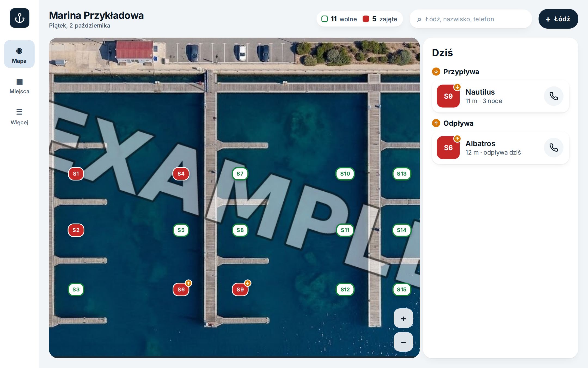Select occupied berth S4 on map
The image size is (588, 368).
point(181,174)
